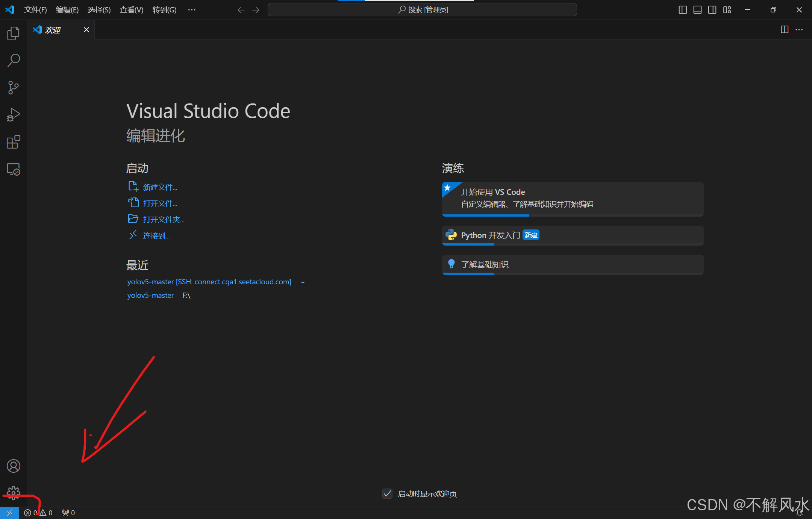Open editor more actions ellipsis menu
Viewport: 812px width, 519px height.
coord(799,30)
